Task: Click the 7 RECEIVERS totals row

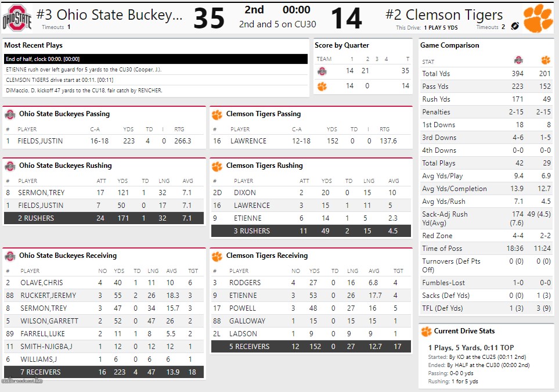Action: click(x=103, y=372)
